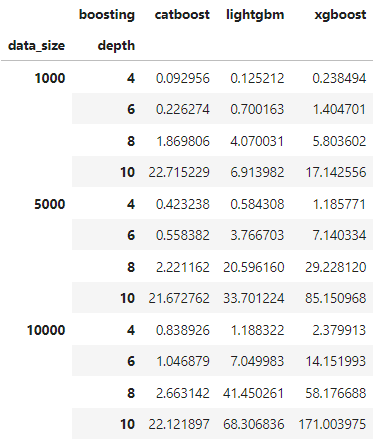376x445 pixels.
Task: Click lightgbm value 41.450261
Action: click(254, 393)
